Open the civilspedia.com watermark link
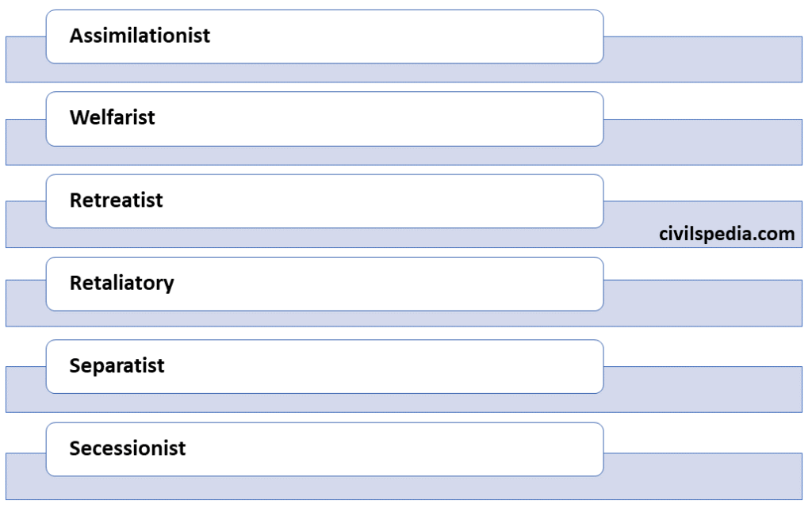This screenshot has height=508, width=812. tap(726, 234)
